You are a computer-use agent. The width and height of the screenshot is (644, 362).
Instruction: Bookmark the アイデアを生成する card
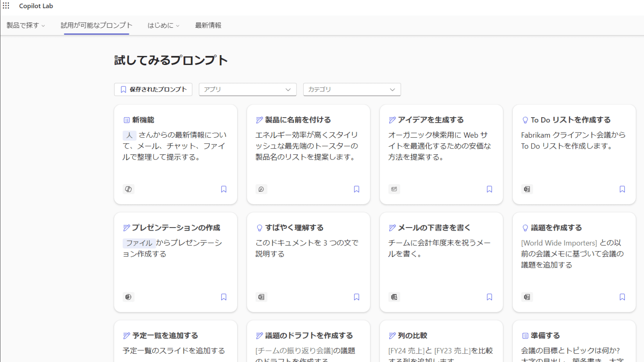tap(489, 189)
